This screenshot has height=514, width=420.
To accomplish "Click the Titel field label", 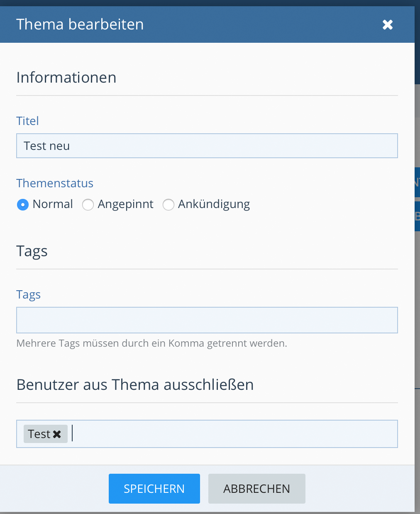I will pos(27,121).
